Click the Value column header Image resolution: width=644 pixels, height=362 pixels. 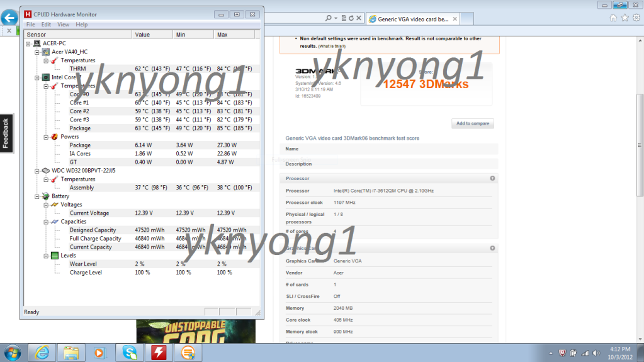pyautogui.click(x=152, y=35)
